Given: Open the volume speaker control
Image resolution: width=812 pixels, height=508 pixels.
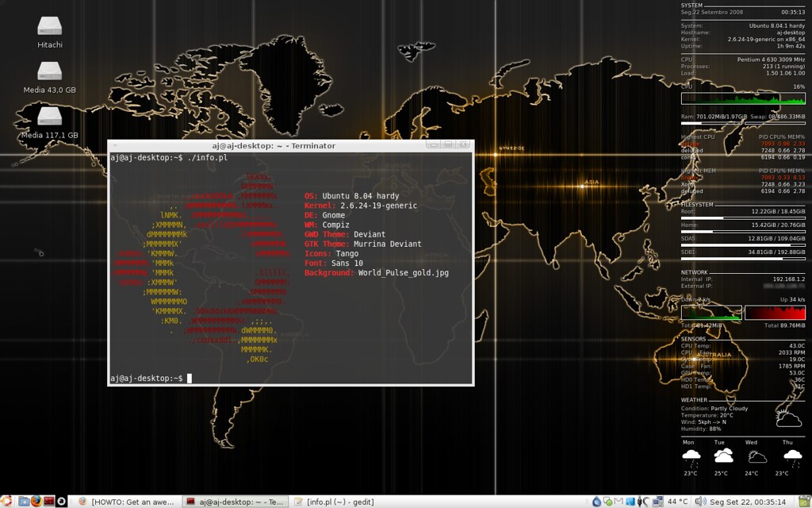Looking at the screenshot, I should (700, 502).
